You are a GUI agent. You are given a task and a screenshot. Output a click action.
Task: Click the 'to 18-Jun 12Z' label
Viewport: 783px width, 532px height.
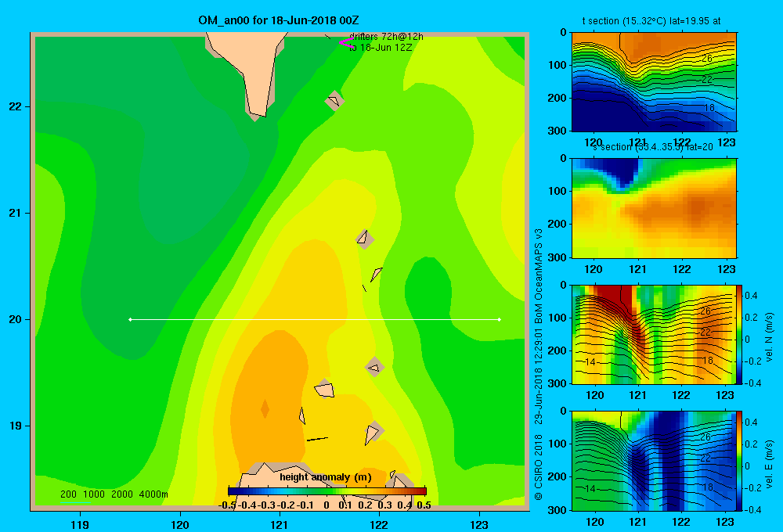[x=381, y=48]
